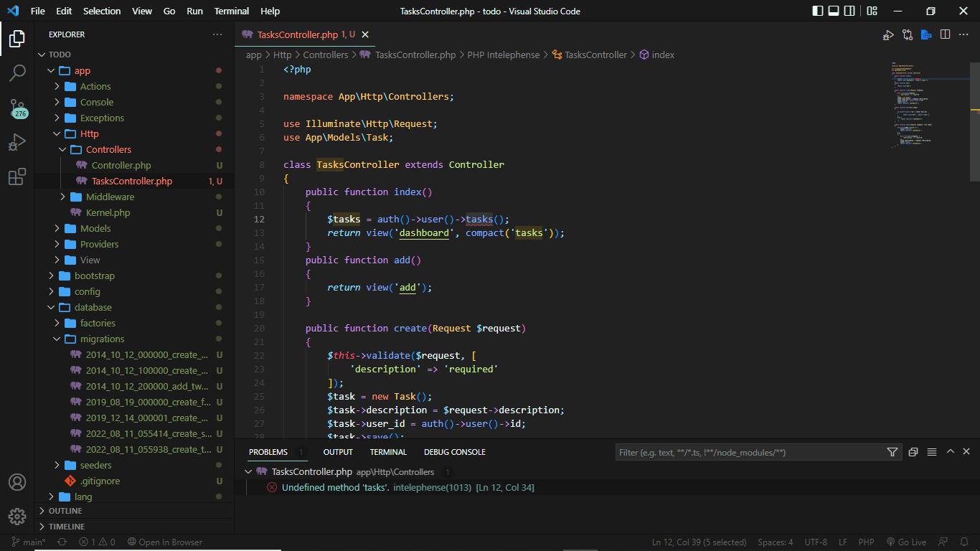
Task: Click the blue PHP file icon in editor toolbar
Action: 926,34
